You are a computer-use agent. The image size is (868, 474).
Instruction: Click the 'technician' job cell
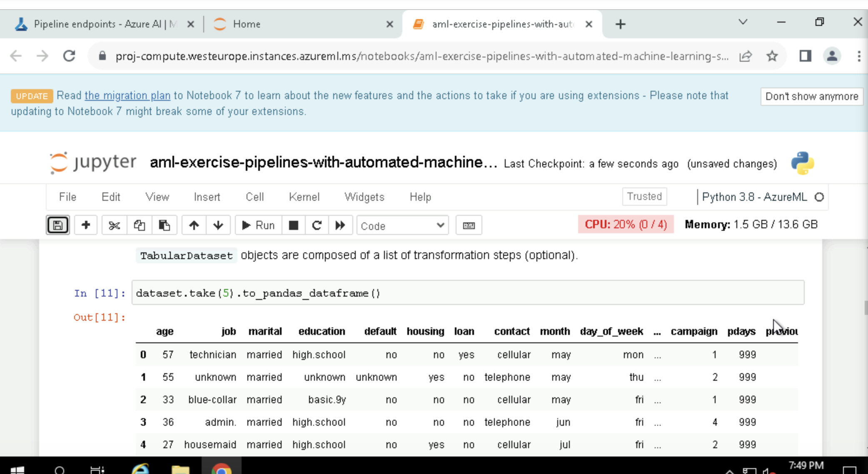[x=213, y=354]
